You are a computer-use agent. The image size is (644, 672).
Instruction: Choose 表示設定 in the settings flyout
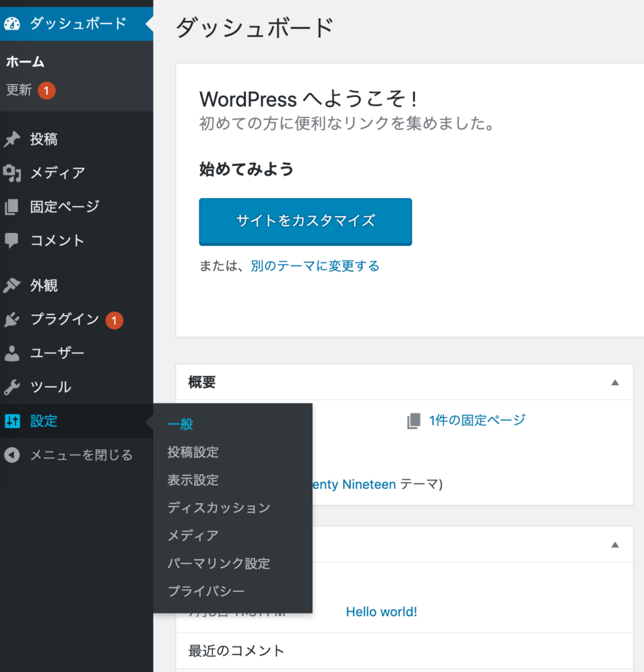(x=193, y=480)
